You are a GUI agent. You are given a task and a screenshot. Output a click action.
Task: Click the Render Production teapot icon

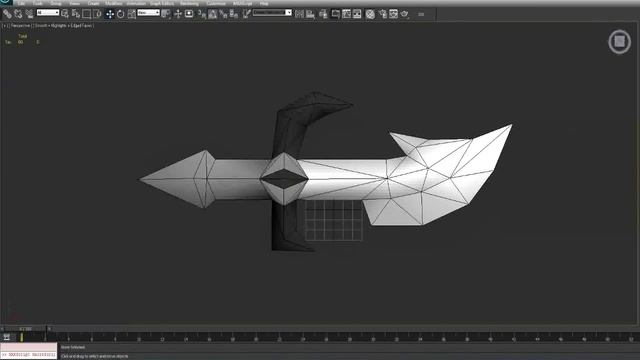[x=404, y=14]
